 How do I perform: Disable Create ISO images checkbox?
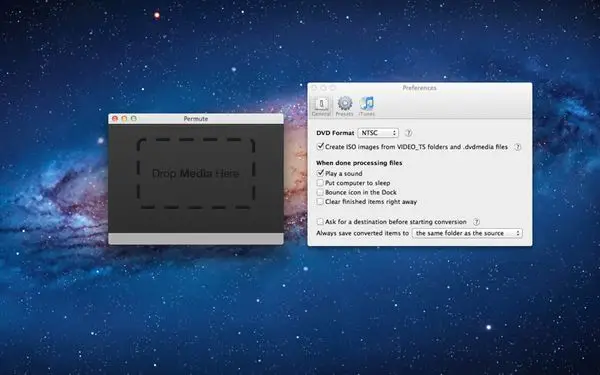pos(320,147)
